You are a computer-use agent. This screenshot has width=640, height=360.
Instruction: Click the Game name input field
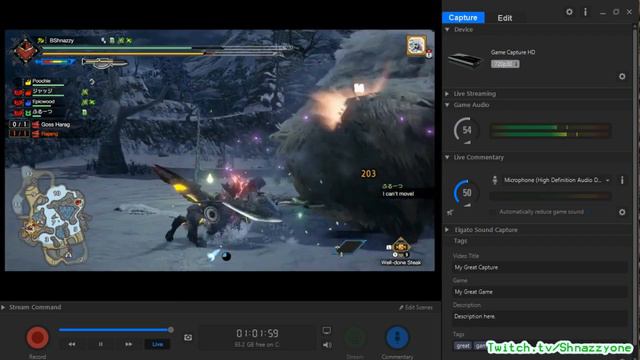(539, 292)
